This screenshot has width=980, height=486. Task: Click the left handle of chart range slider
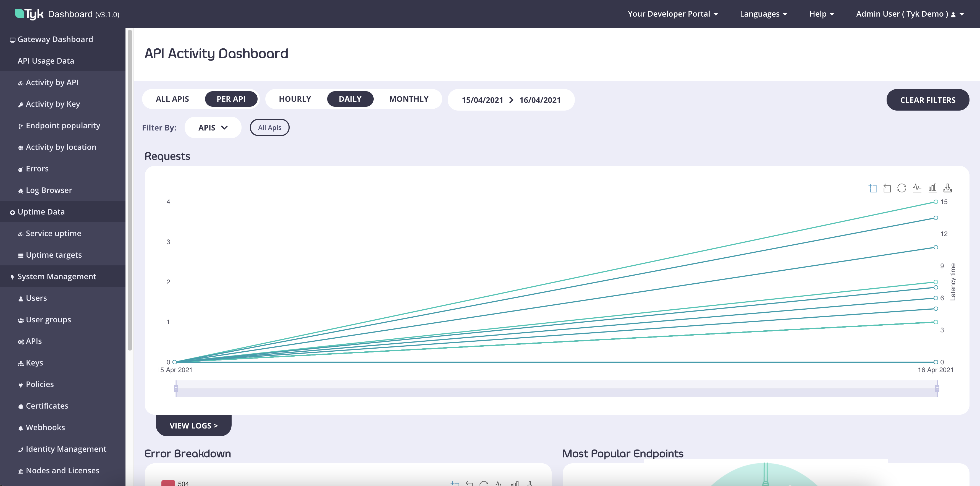(x=176, y=389)
